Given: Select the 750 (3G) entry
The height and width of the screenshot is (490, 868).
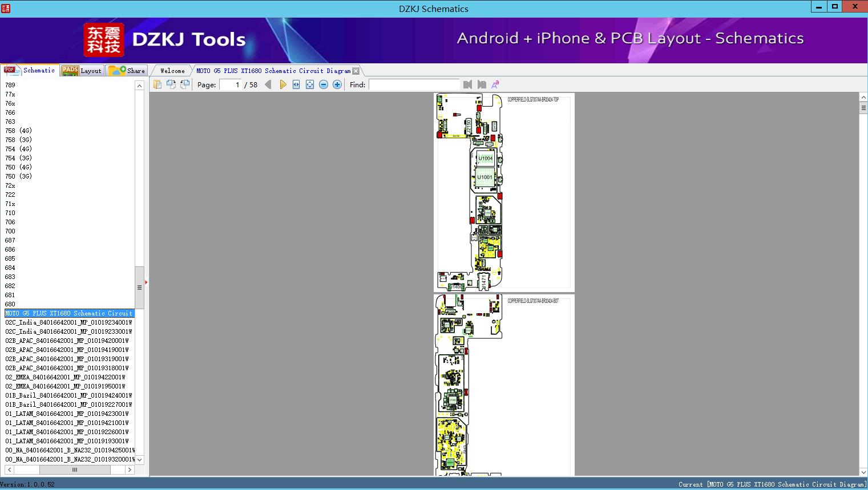Looking at the screenshot, I should click(x=18, y=176).
